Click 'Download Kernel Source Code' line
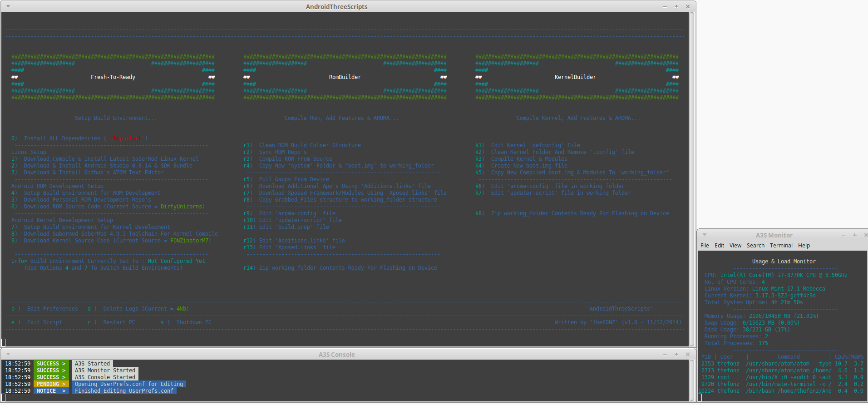The width and height of the screenshot is (868, 405). [111, 241]
